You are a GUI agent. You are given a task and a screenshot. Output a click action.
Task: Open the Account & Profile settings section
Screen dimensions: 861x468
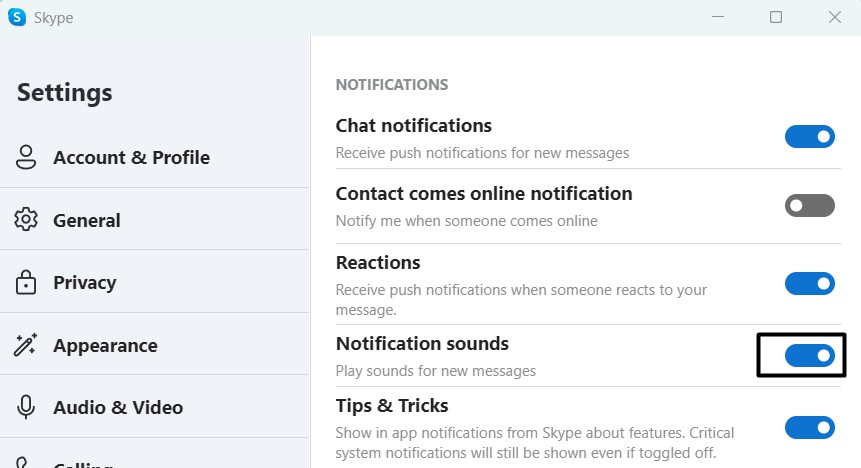tap(131, 157)
